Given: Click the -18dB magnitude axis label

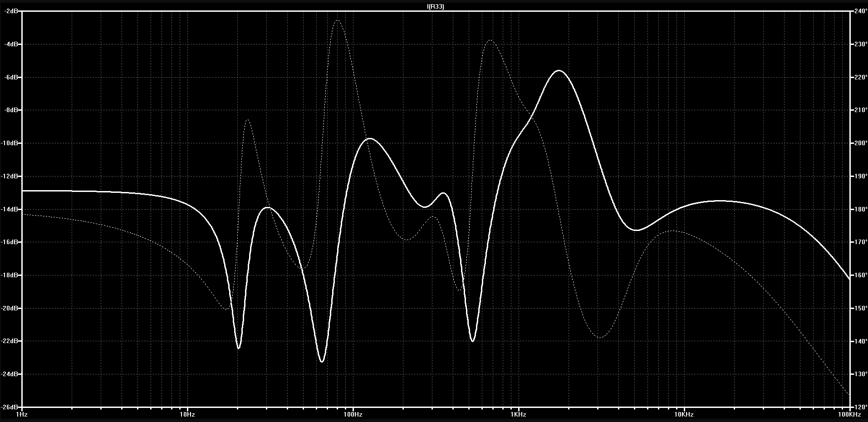Looking at the screenshot, I should [10, 275].
